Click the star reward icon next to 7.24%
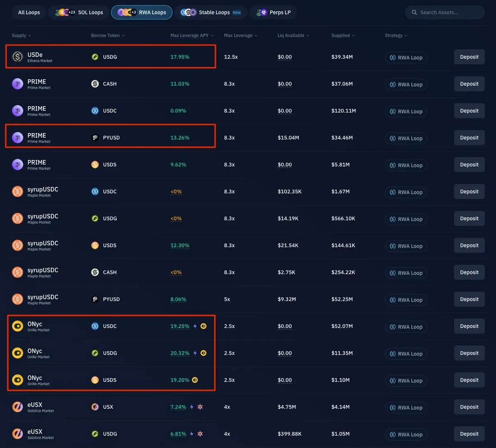 click(x=200, y=407)
